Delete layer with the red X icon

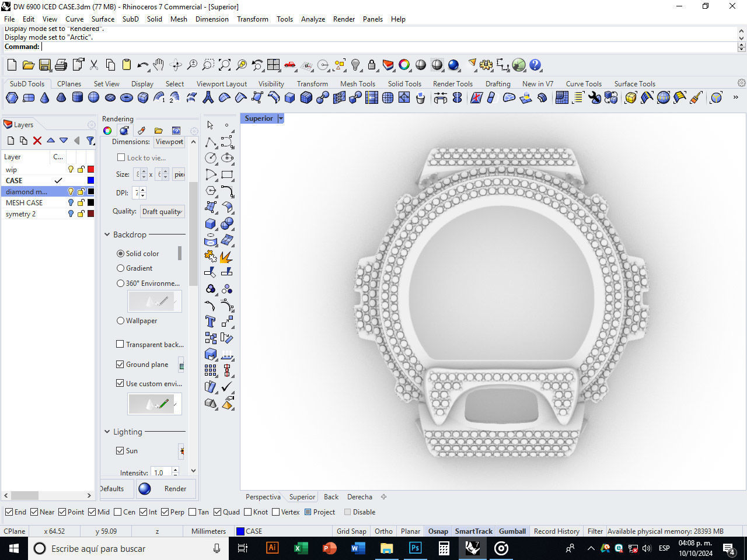click(x=37, y=141)
